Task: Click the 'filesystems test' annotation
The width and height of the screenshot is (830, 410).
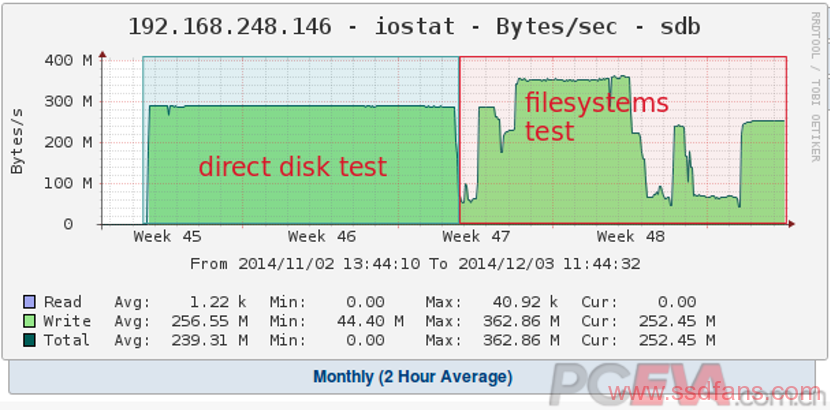Action: pos(597,116)
